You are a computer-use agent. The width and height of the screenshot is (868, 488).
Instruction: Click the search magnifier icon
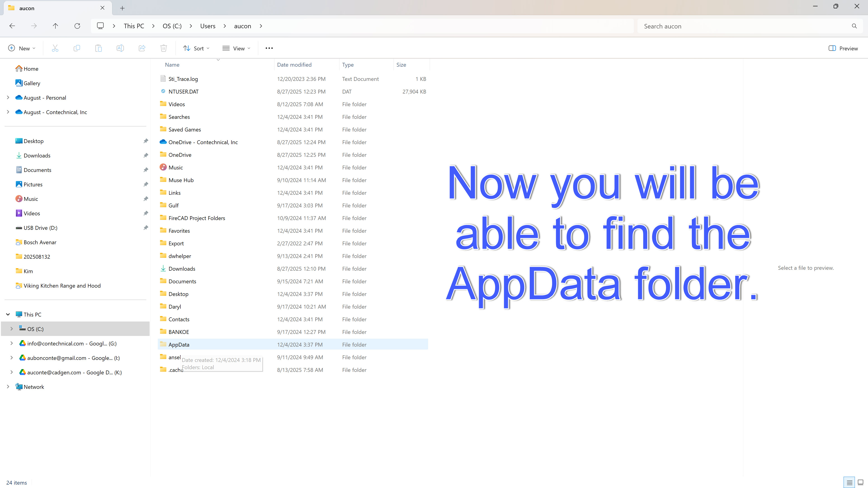tap(854, 26)
